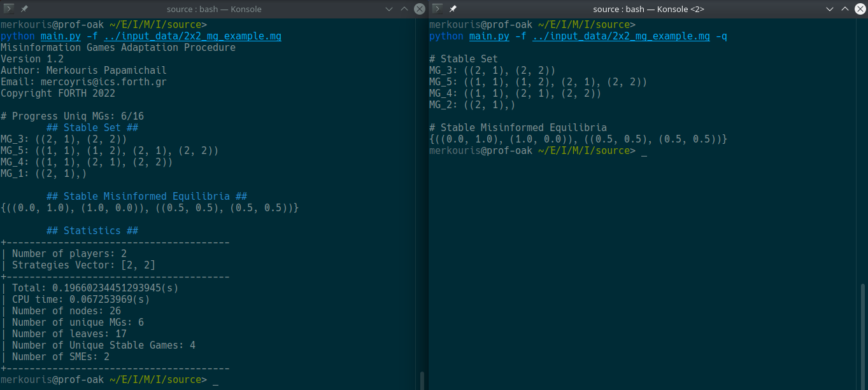868x390 pixels.
Task: Click the MG_3 line in Konsole <2>
Action: click(x=492, y=71)
